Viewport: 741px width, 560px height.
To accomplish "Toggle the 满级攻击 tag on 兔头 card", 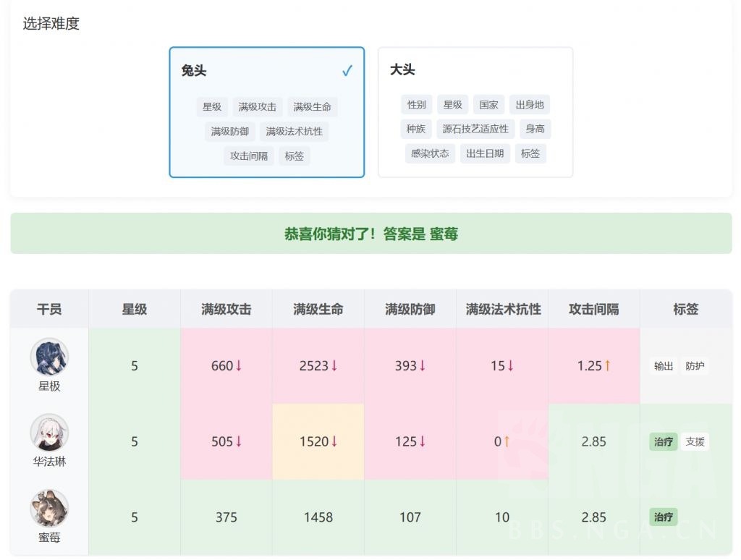I will (x=257, y=106).
